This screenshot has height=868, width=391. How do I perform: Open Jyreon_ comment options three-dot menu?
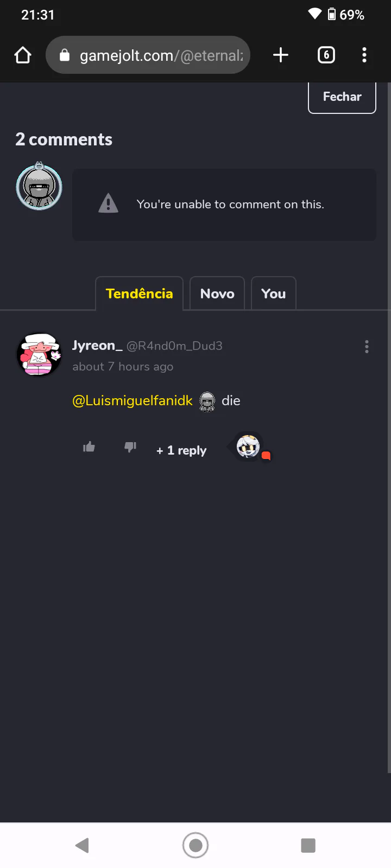pyautogui.click(x=367, y=347)
